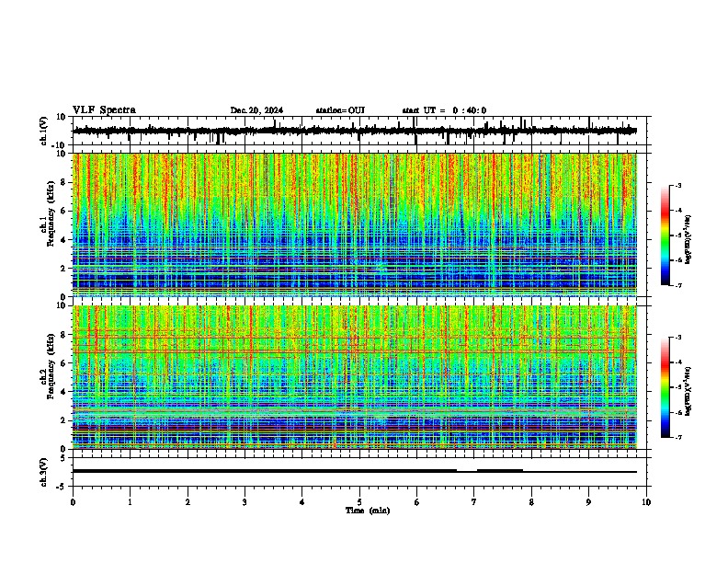Select the "5" tick on ch.3(V) axis
Screen dimensions: 728x563
(x=63, y=457)
